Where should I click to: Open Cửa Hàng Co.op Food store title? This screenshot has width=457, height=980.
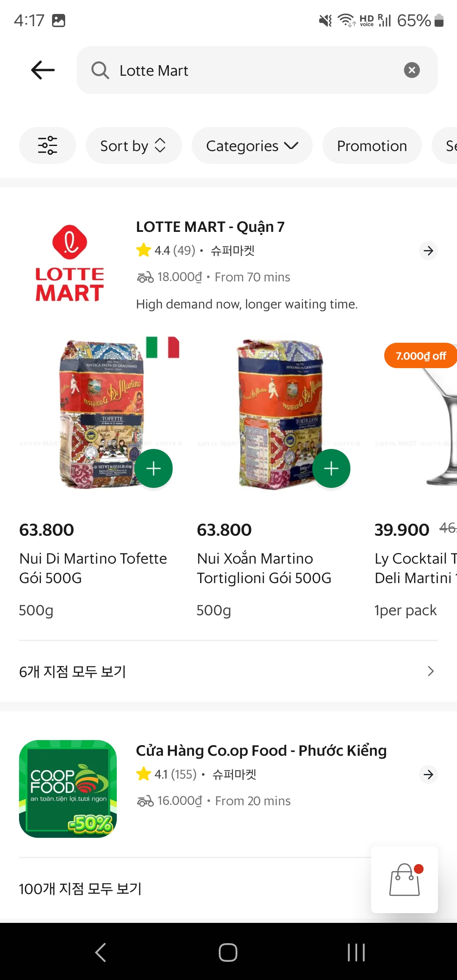261,751
